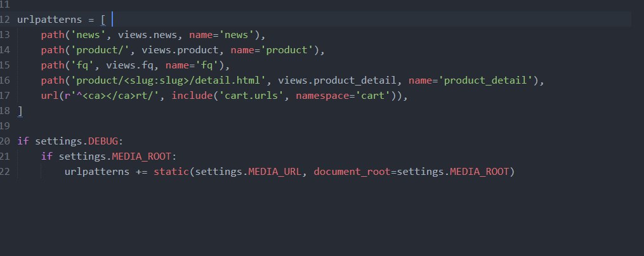Viewport: 644px width, 256px height.
Task: Click 'DEBUG' on line 20
Action: (103, 141)
